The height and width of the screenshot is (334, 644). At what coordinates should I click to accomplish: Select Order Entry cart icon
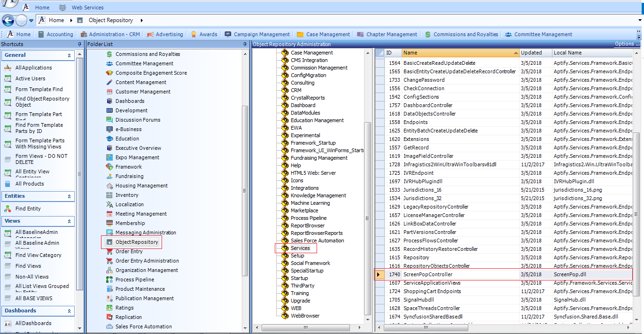click(x=109, y=251)
